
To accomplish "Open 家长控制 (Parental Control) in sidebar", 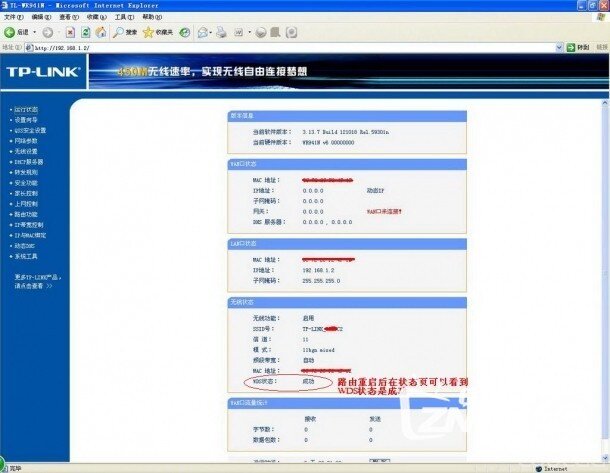I will [26, 193].
